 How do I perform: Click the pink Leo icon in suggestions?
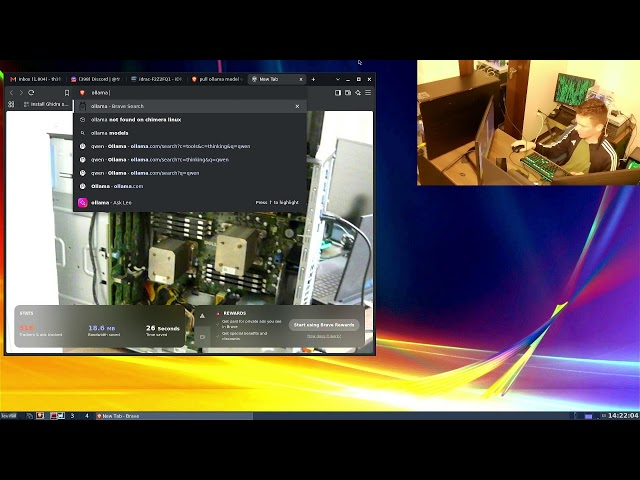coord(82,202)
